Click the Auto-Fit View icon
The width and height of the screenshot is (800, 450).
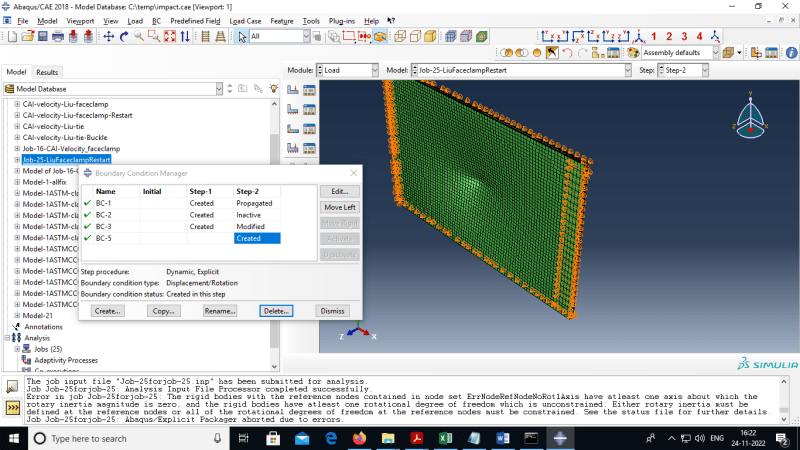[170, 36]
